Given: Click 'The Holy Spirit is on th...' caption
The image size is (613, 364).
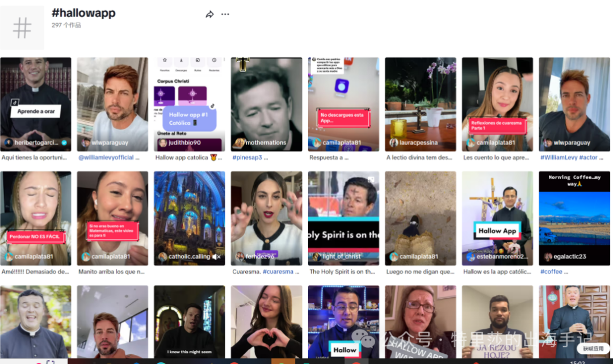Looking at the screenshot, I should coord(342,272).
